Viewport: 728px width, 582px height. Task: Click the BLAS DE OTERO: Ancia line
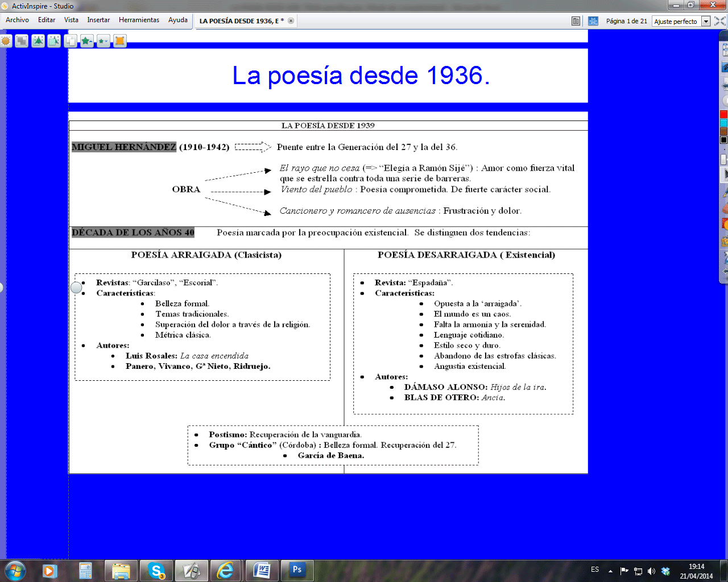tap(454, 397)
